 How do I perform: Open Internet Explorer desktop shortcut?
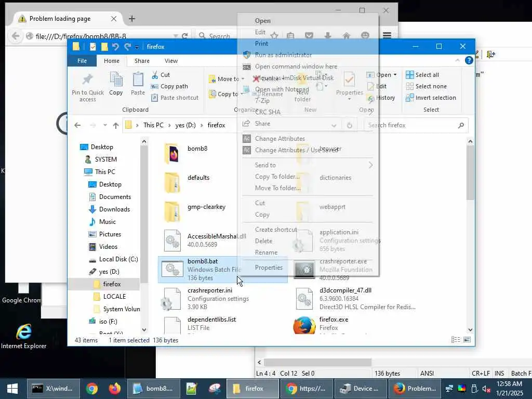pos(23,337)
